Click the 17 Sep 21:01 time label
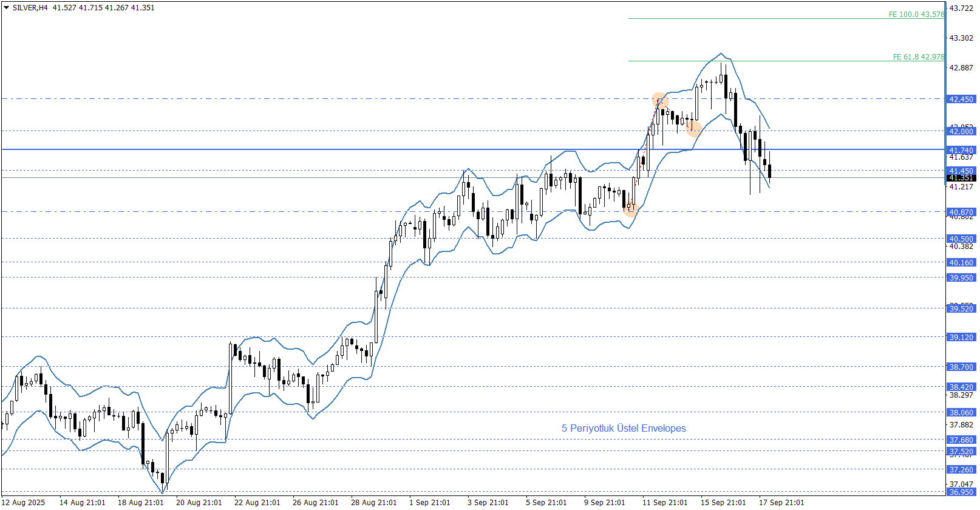The image size is (980, 510). [781, 503]
